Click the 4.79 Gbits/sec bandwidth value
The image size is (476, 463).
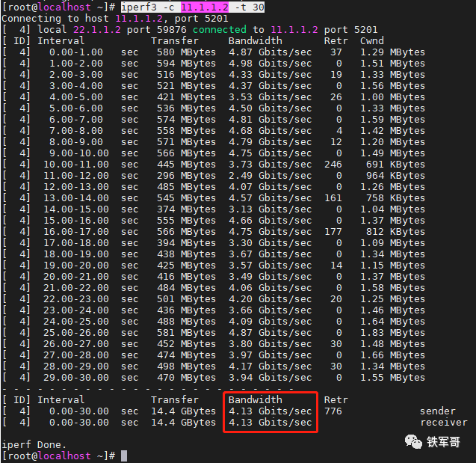click(x=271, y=142)
